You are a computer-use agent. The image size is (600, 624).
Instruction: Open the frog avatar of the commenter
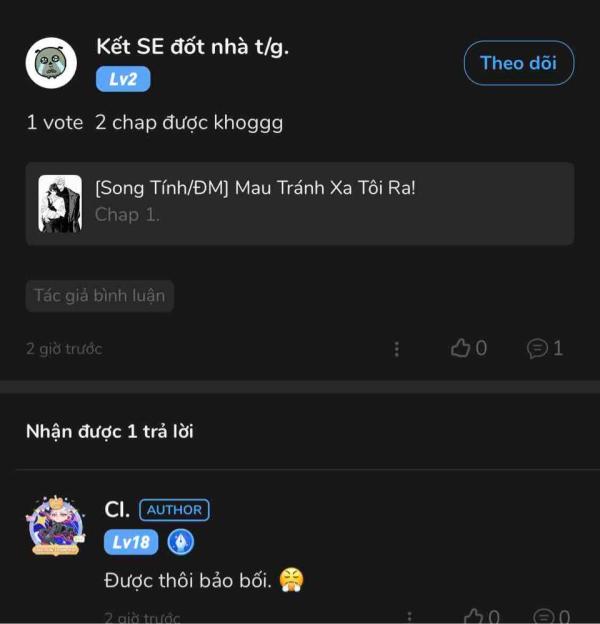(50, 64)
